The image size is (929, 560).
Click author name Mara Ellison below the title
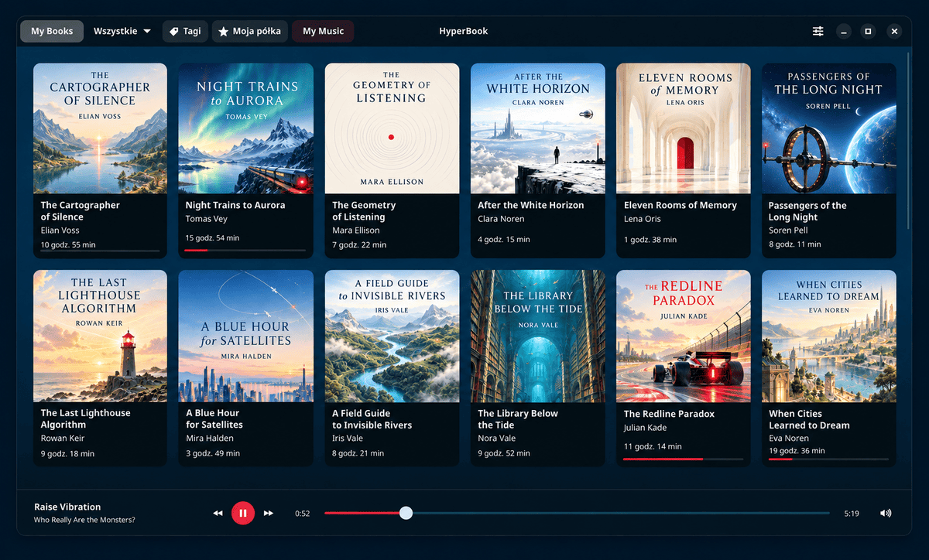(x=356, y=230)
